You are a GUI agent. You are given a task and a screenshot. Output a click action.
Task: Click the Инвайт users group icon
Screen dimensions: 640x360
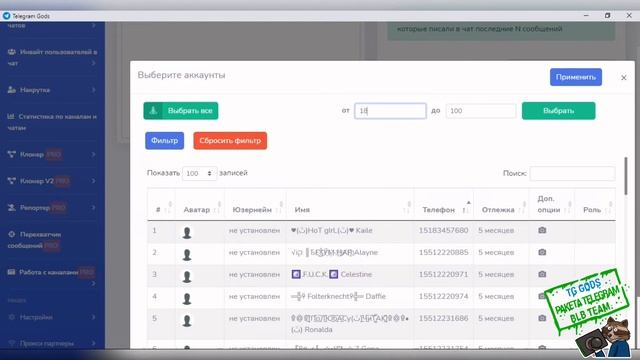[12, 52]
